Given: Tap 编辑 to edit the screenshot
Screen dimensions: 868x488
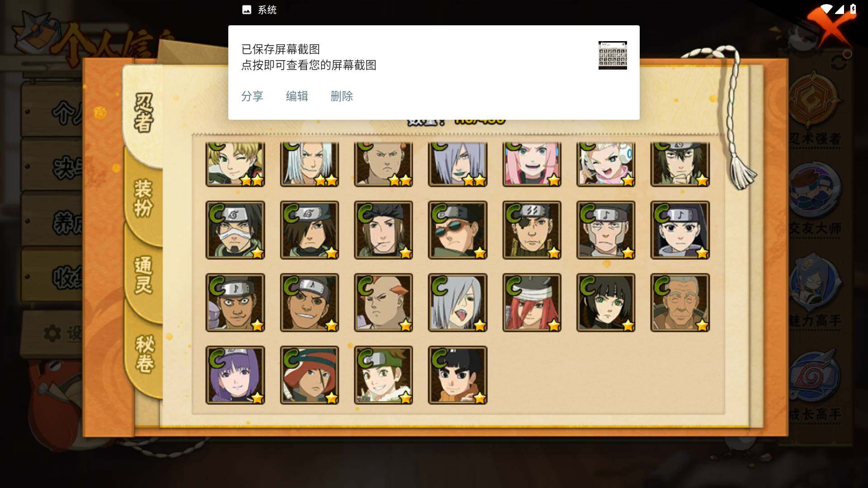Looking at the screenshot, I should click(x=297, y=96).
